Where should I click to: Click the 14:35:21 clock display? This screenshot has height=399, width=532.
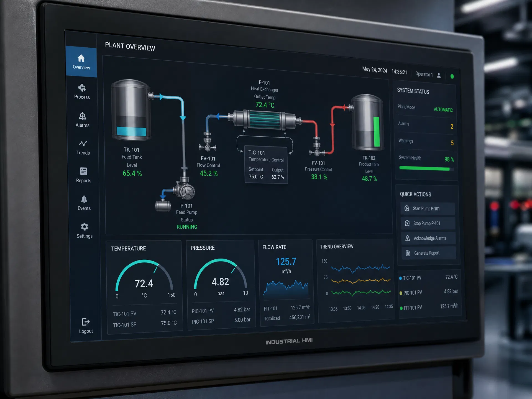coord(399,72)
